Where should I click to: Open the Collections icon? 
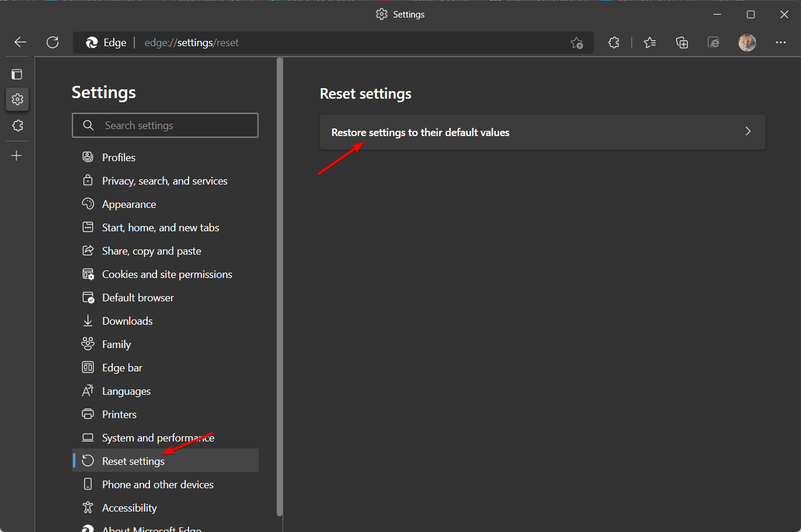681,42
